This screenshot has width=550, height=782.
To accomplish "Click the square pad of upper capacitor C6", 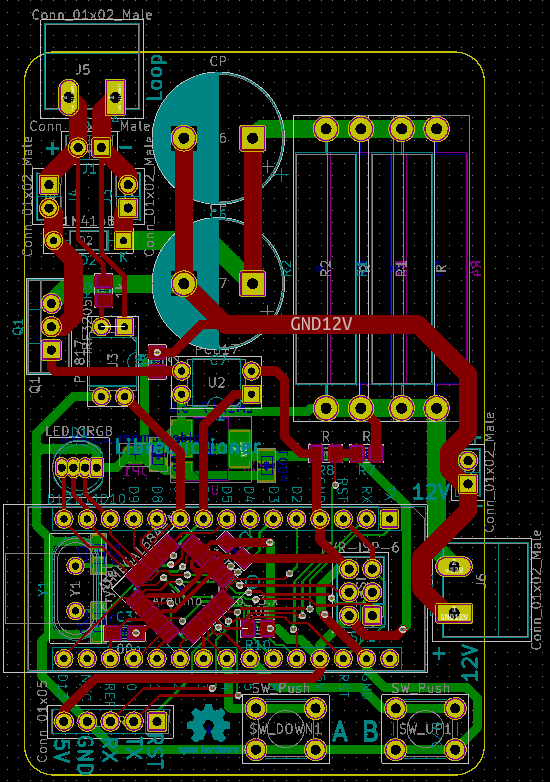I will 252,138.
